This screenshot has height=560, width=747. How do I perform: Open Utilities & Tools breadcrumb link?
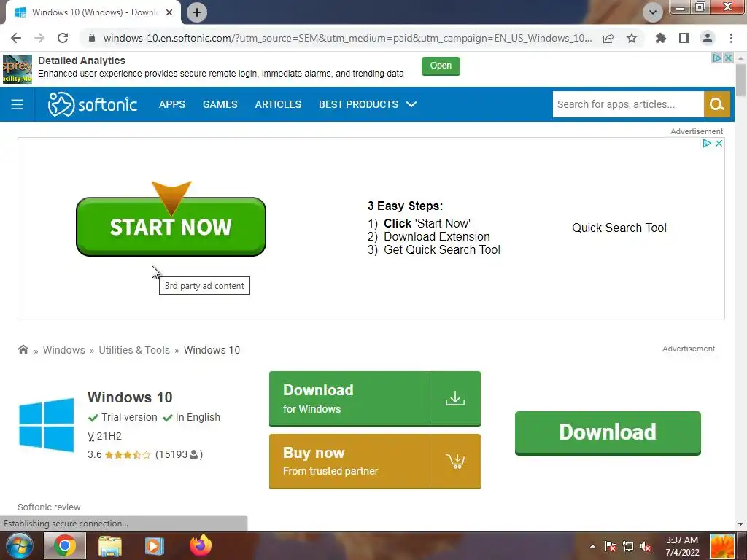pyautogui.click(x=134, y=350)
